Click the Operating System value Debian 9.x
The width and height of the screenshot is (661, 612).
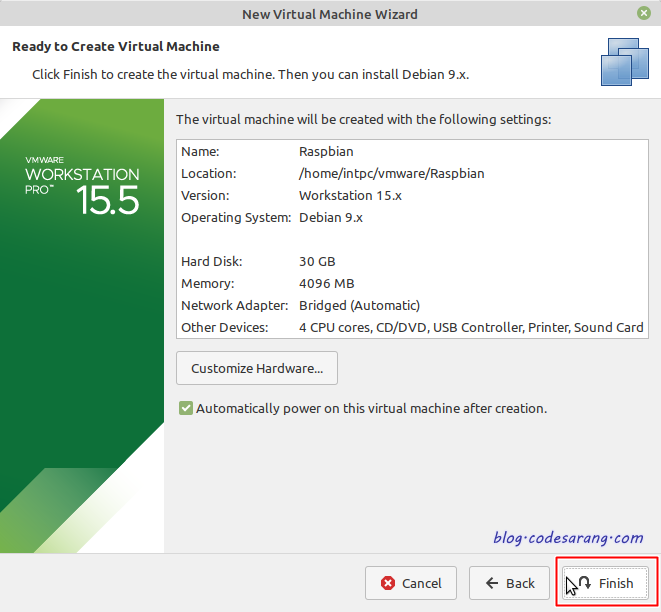(331, 217)
